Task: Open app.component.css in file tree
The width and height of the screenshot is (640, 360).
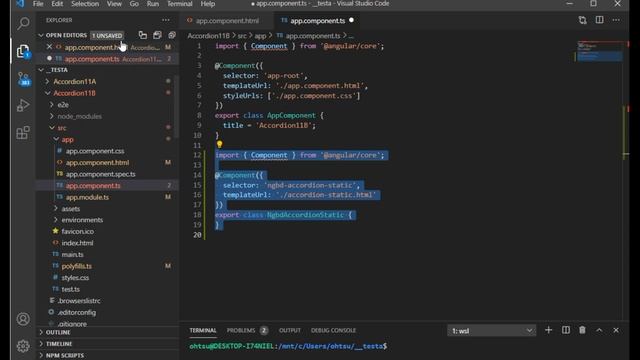Action: [95, 151]
